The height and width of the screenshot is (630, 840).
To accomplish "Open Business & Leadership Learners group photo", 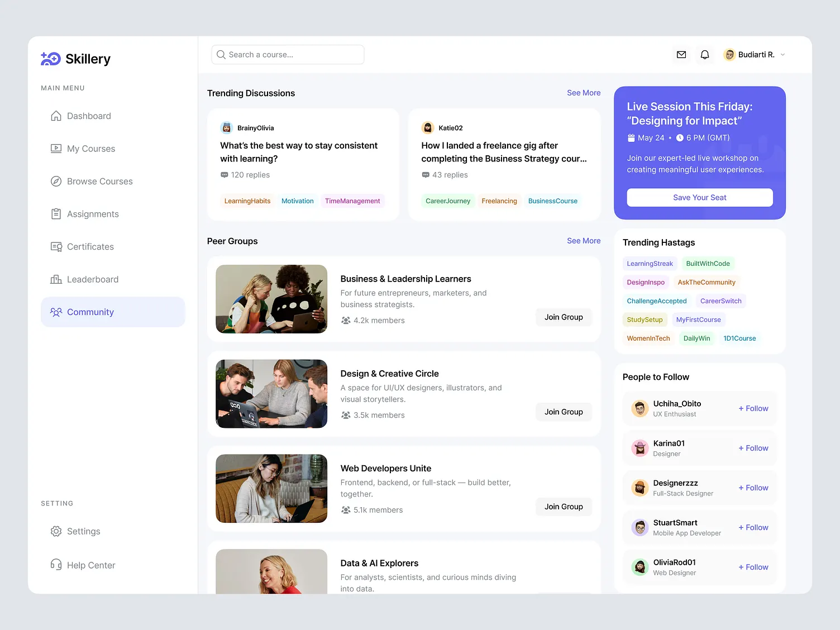I will (271, 299).
